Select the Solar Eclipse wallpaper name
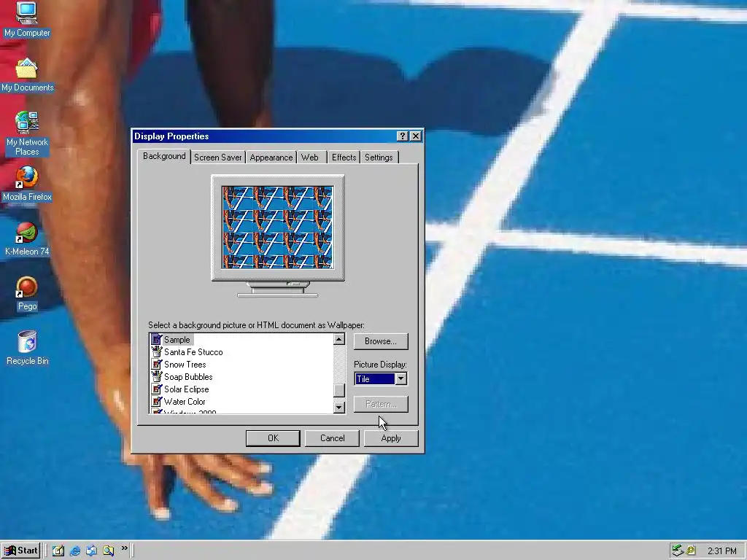Image resolution: width=747 pixels, height=560 pixels. coord(186,389)
